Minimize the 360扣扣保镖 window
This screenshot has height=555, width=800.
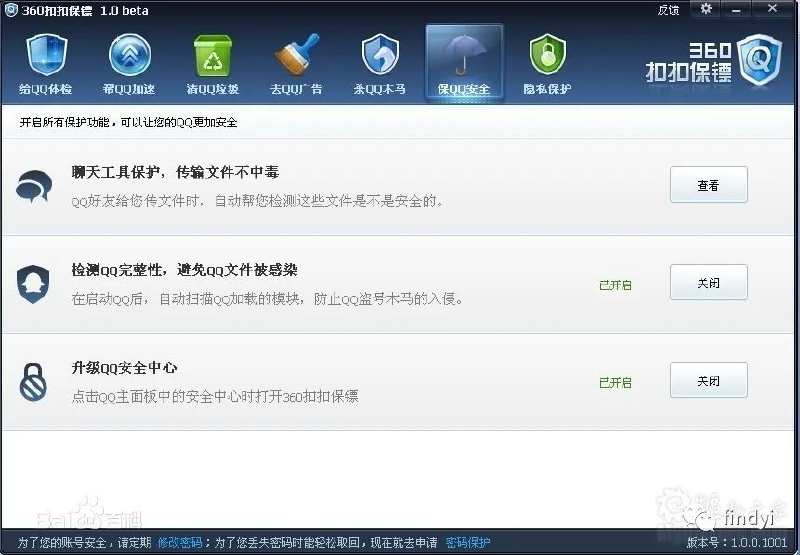click(x=736, y=9)
